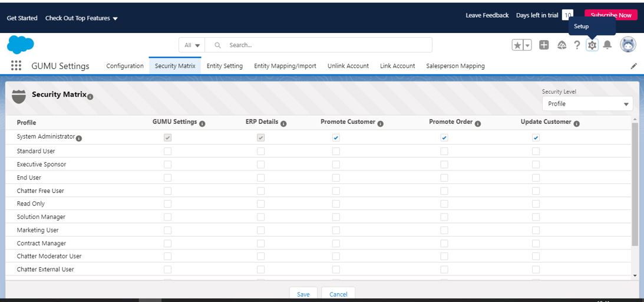Screen dimensions: 644x302
Task: Select the Security Matrix tab
Action: tap(175, 65)
